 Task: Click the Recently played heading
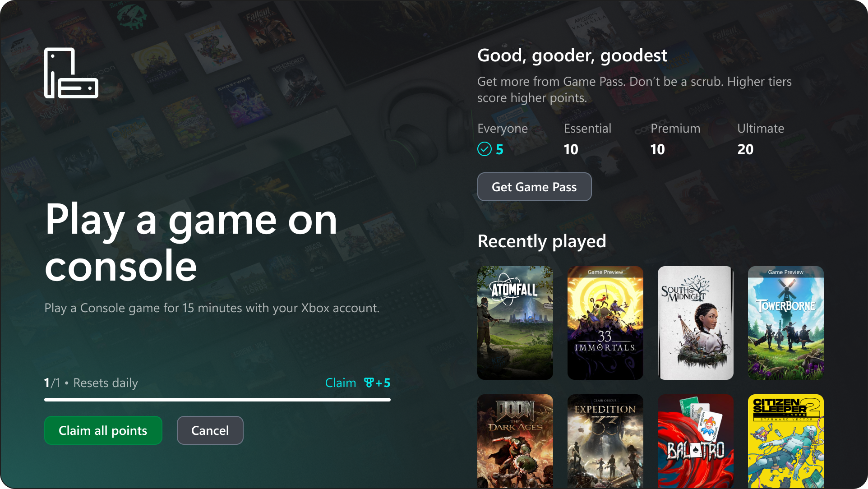tap(541, 241)
